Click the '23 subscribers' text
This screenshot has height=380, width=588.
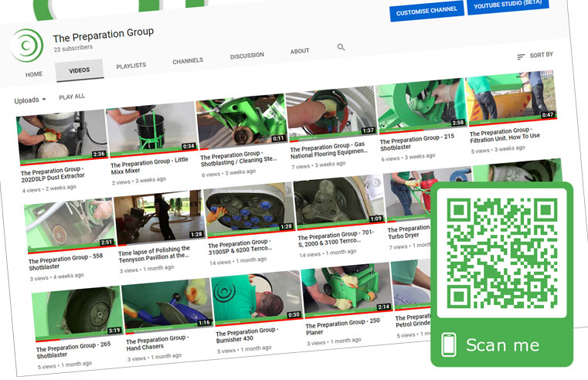coord(73,48)
